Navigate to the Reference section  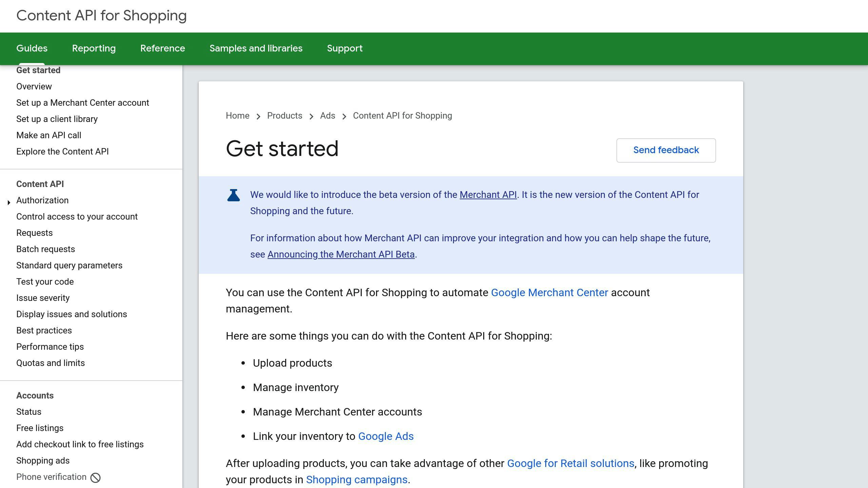point(162,48)
